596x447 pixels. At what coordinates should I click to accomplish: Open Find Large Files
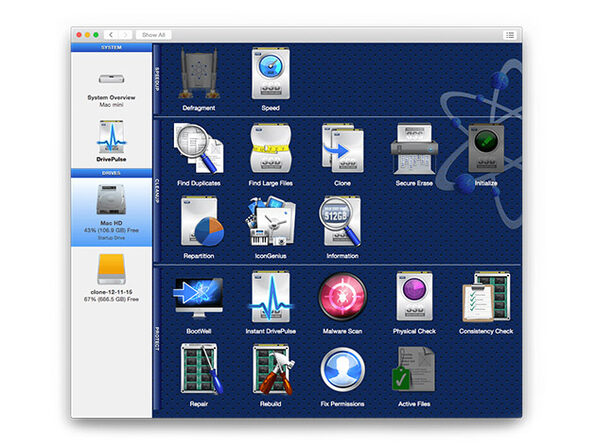click(271, 154)
